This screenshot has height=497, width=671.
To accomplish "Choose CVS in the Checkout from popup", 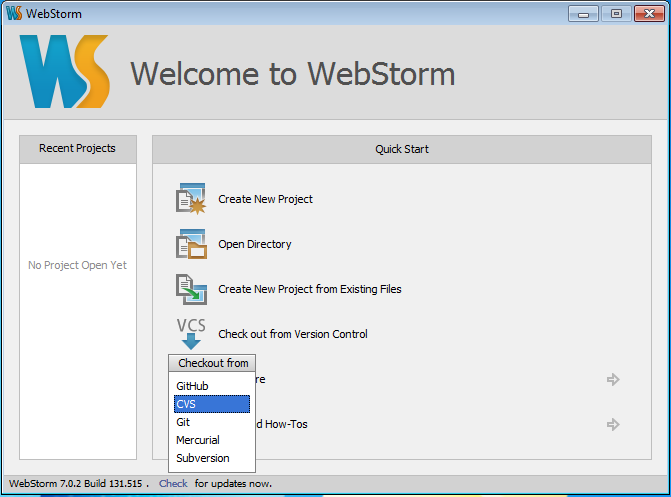I will 212,404.
